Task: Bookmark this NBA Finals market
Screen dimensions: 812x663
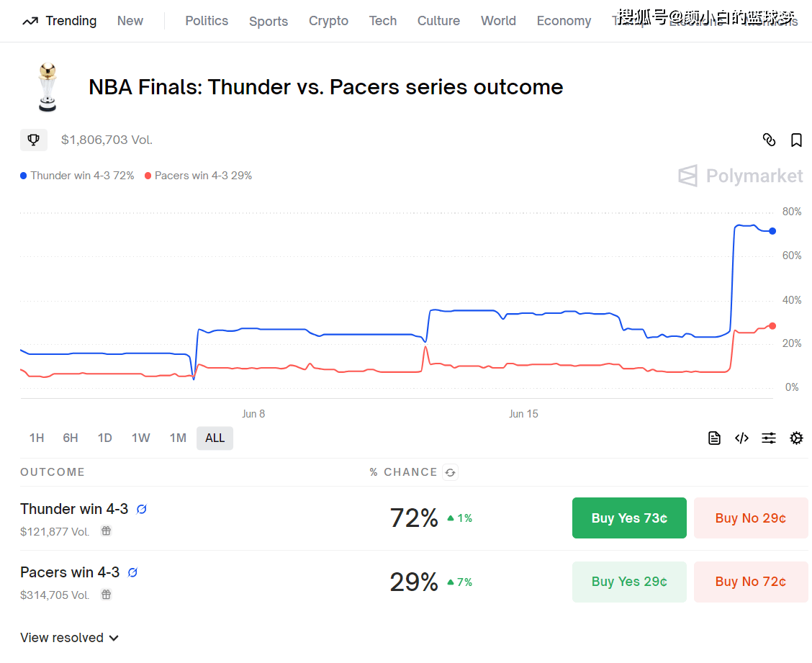Action: tap(796, 140)
